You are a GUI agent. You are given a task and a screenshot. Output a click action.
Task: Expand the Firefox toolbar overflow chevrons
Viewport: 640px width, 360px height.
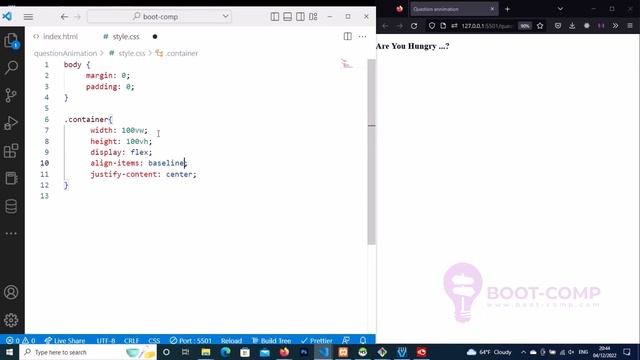pos(615,26)
